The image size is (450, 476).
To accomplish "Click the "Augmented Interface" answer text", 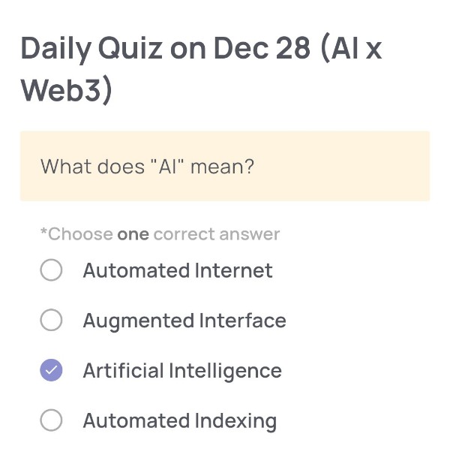I will click(184, 321).
